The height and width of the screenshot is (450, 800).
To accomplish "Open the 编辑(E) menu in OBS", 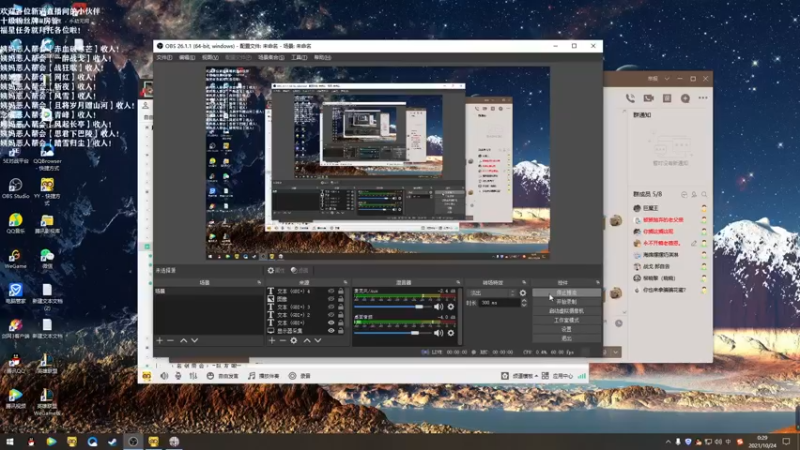I will click(187, 58).
